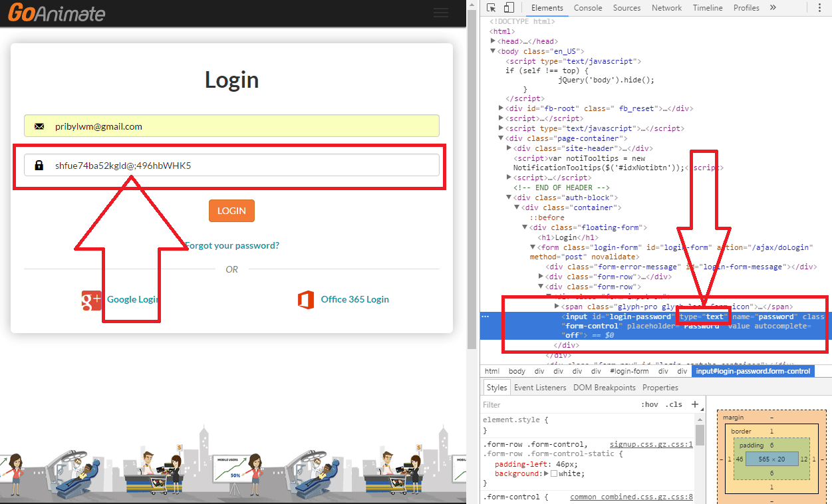Open the Profiles tab

pyautogui.click(x=746, y=8)
